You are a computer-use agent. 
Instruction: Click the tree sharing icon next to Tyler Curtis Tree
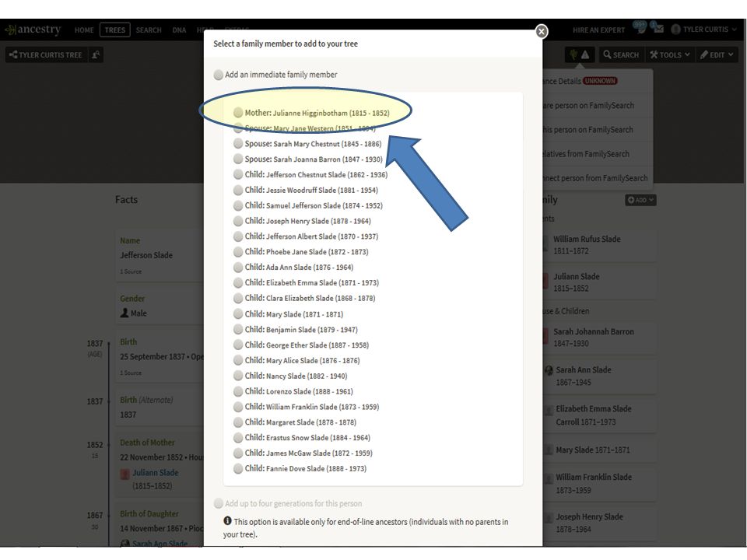click(x=96, y=54)
